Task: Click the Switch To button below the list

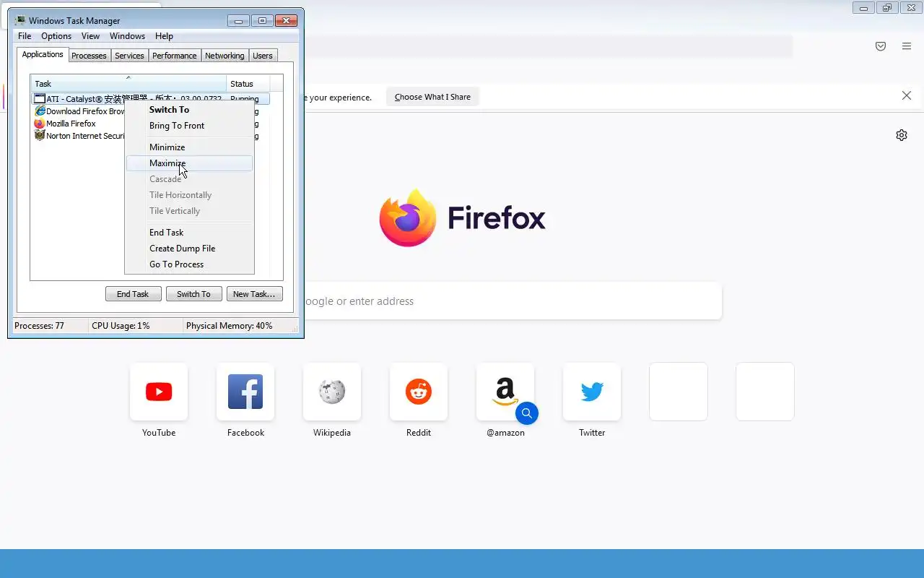Action: [x=193, y=294]
